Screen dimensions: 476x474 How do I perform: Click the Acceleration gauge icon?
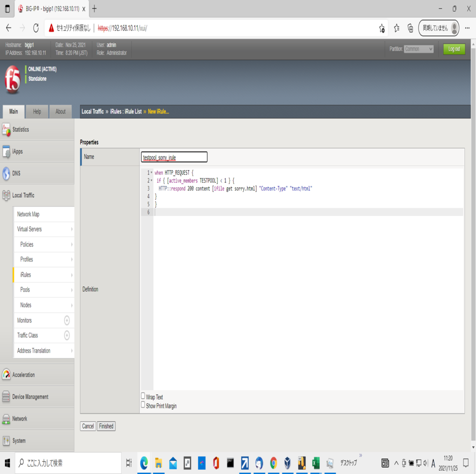point(6,375)
